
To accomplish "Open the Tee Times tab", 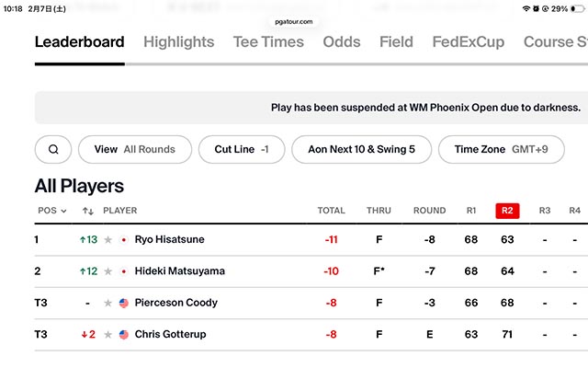I will pyautogui.click(x=268, y=41).
